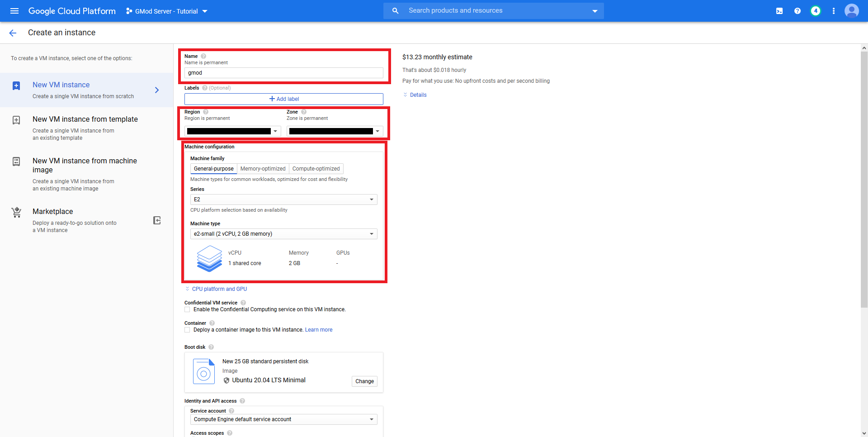Click Change boot disk button
868x437 pixels.
364,381
